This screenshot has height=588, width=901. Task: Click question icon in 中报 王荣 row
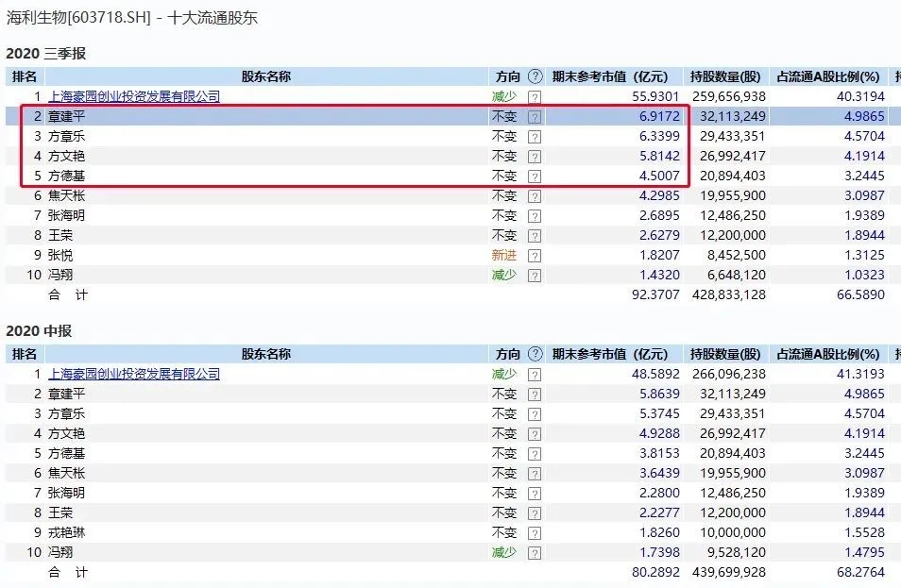(x=535, y=513)
